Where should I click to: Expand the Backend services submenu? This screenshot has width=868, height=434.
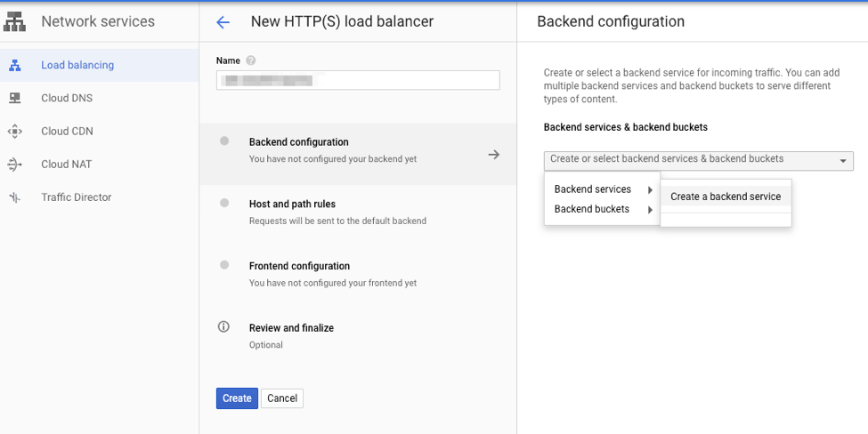(602, 189)
